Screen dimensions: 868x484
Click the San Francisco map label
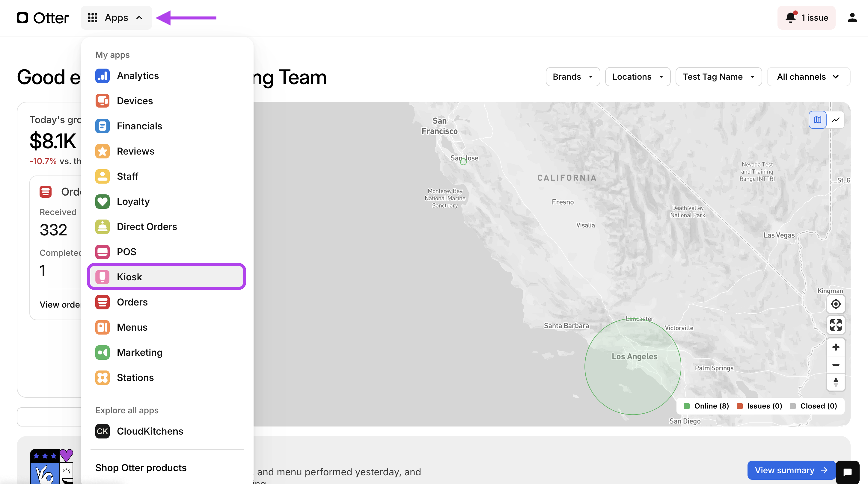(x=439, y=126)
